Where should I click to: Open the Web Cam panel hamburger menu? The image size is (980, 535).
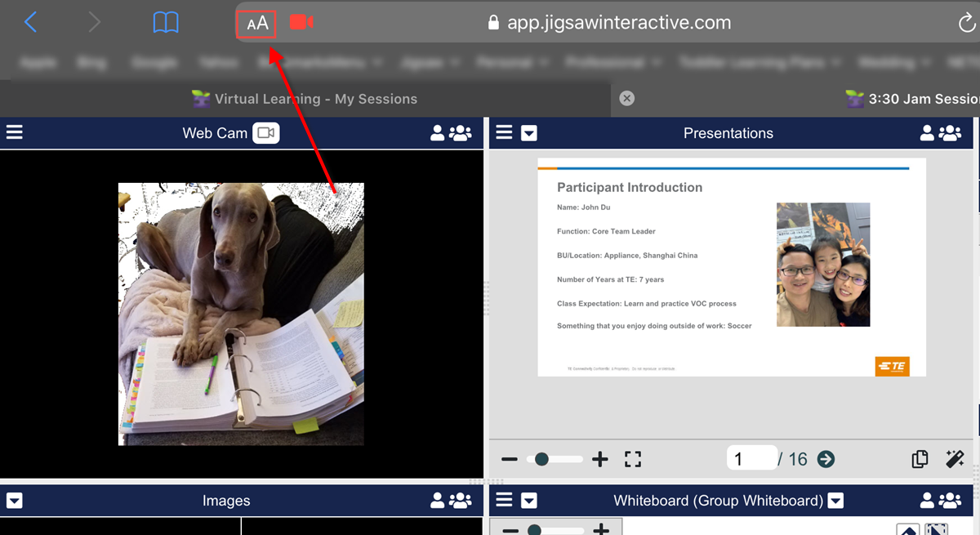[15, 132]
